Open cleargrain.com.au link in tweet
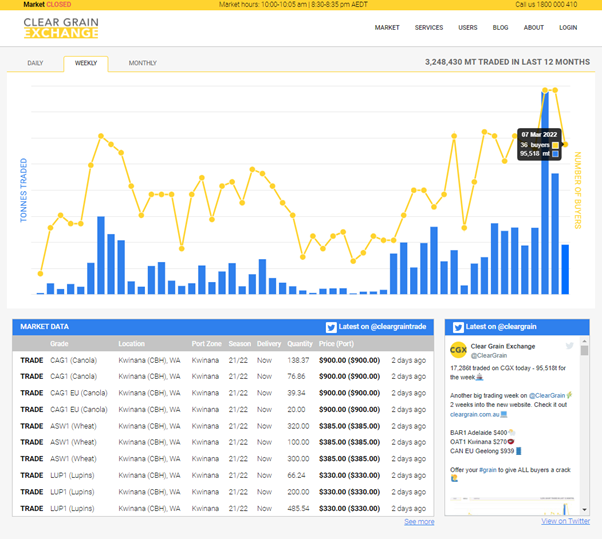 click(475, 414)
